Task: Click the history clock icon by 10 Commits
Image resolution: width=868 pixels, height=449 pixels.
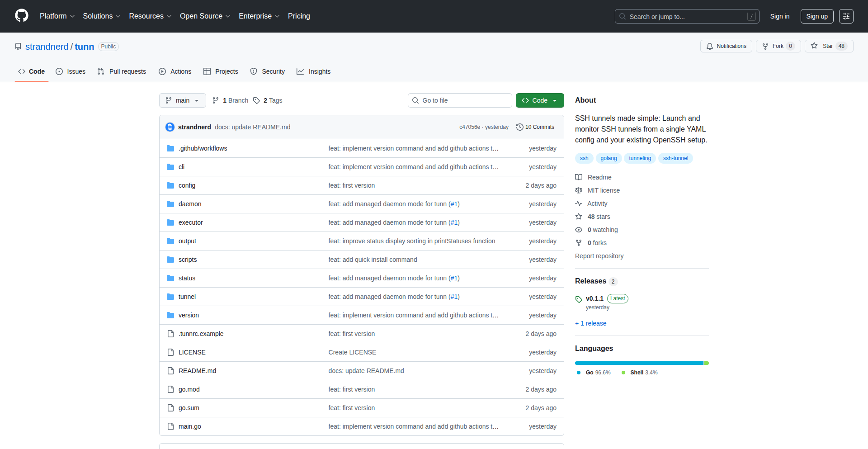Action: click(x=520, y=127)
